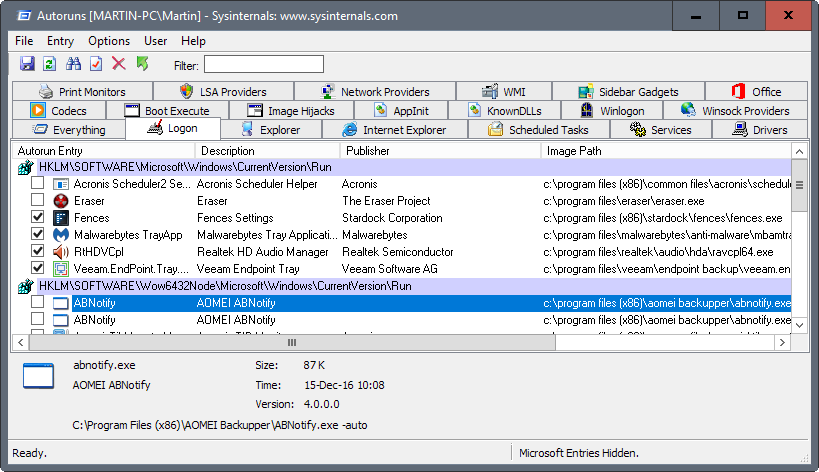Open the Print Monitors tab
Image resolution: width=819 pixels, height=472 pixels.
tap(83, 92)
